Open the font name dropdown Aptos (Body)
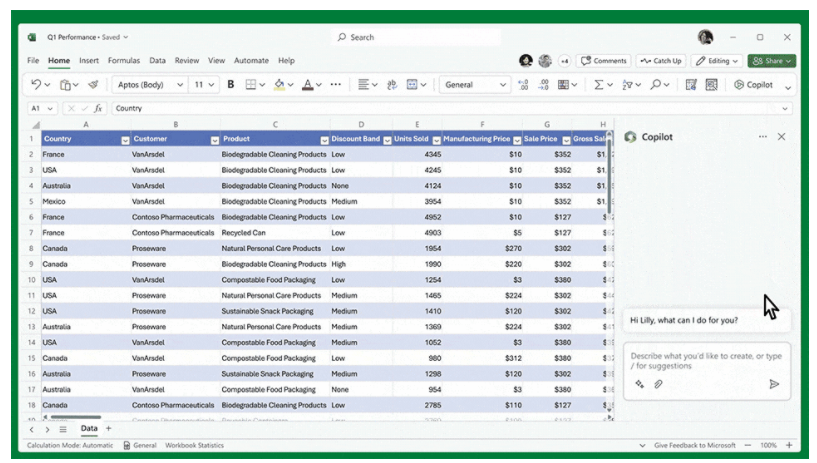817x463 pixels. [180, 84]
